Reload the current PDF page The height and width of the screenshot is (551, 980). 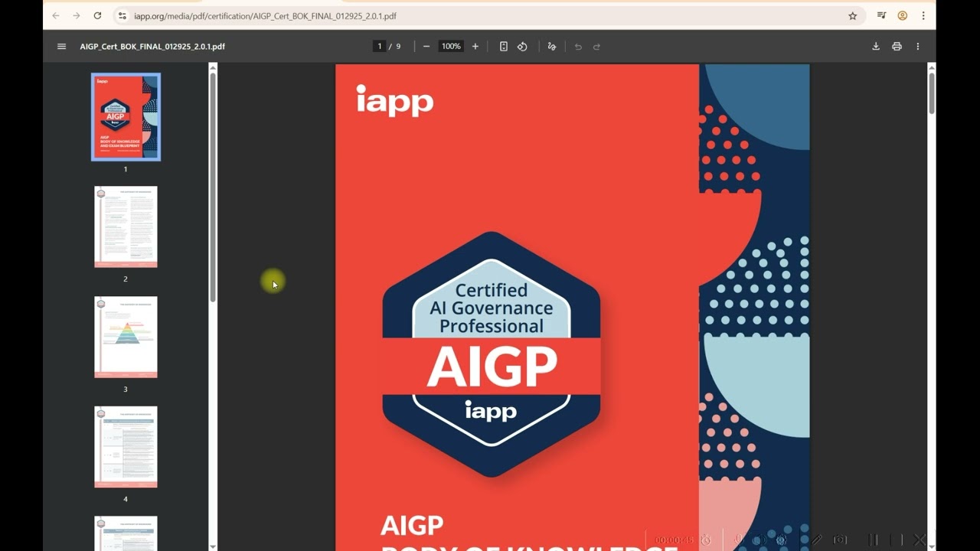[x=97, y=15]
